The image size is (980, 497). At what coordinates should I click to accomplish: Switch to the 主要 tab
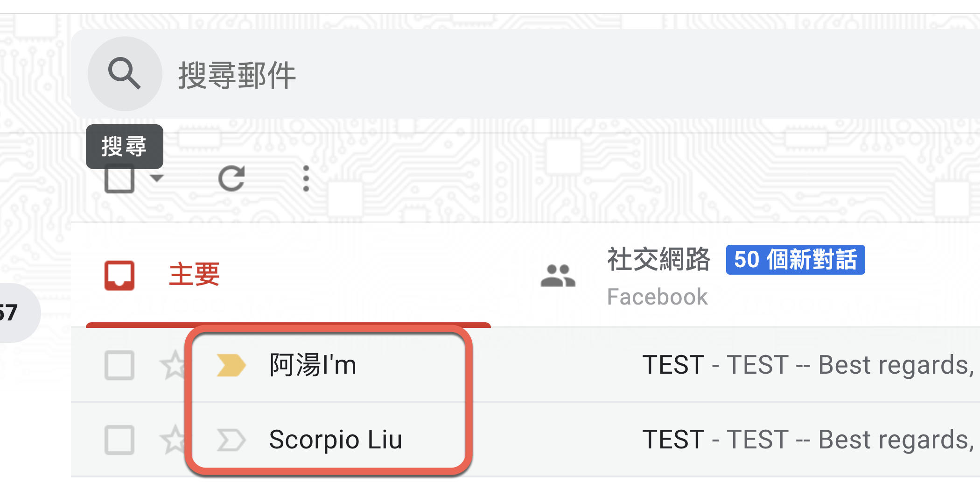click(x=194, y=275)
